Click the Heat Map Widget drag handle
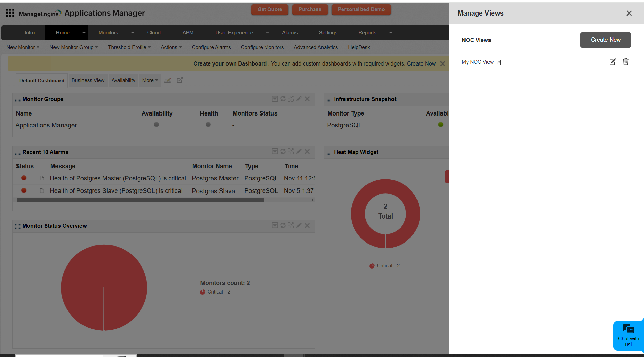The height and width of the screenshot is (357, 644). 330,153
